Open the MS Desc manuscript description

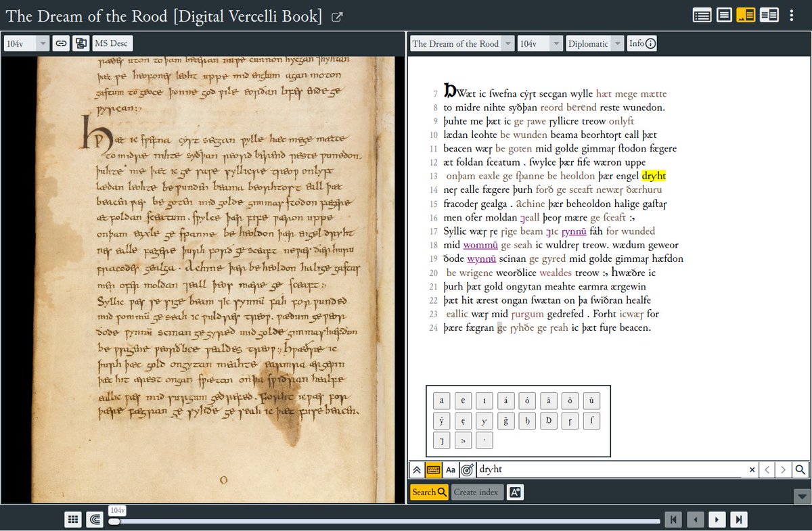(112, 43)
